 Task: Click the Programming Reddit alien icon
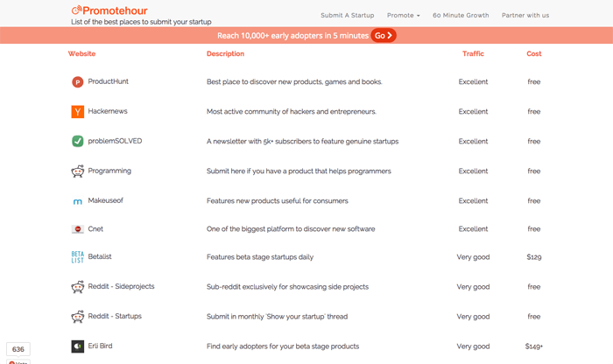tap(77, 171)
